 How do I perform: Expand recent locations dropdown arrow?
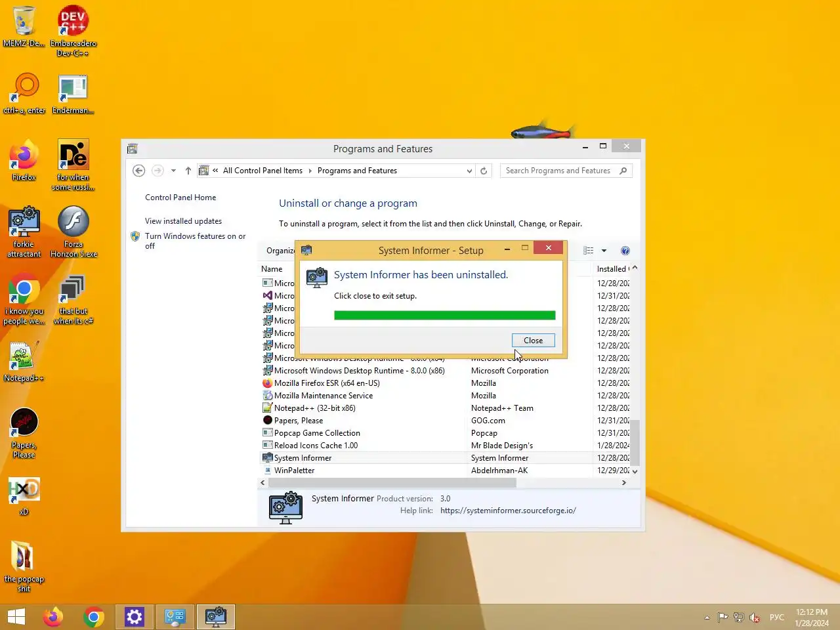click(x=173, y=171)
